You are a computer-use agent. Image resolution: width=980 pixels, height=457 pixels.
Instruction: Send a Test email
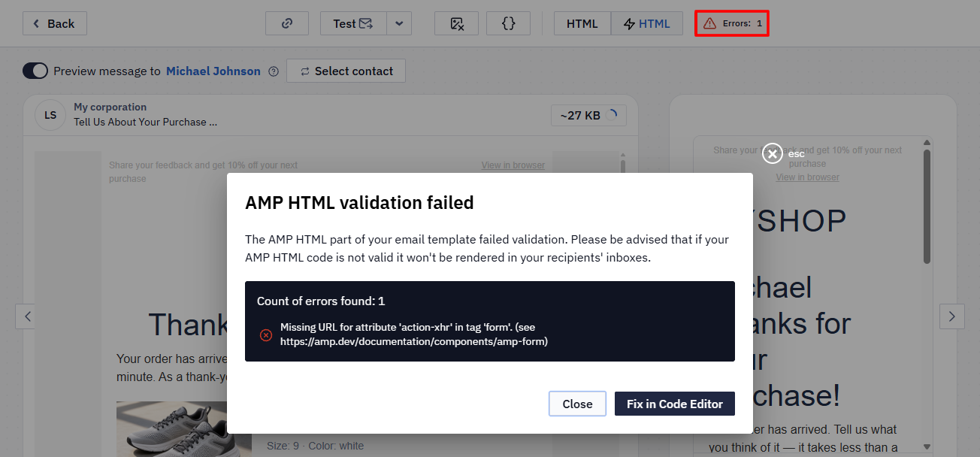pyautogui.click(x=353, y=23)
